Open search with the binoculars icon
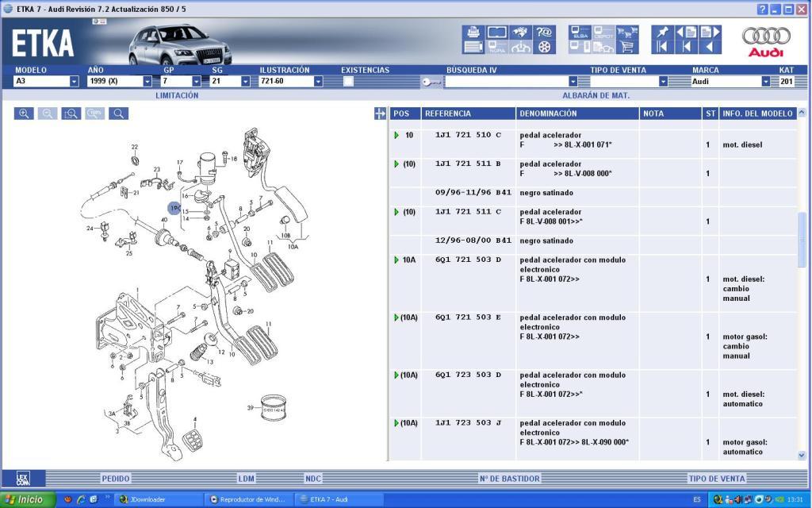The width and height of the screenshot is (812, 508). [521, 32]
